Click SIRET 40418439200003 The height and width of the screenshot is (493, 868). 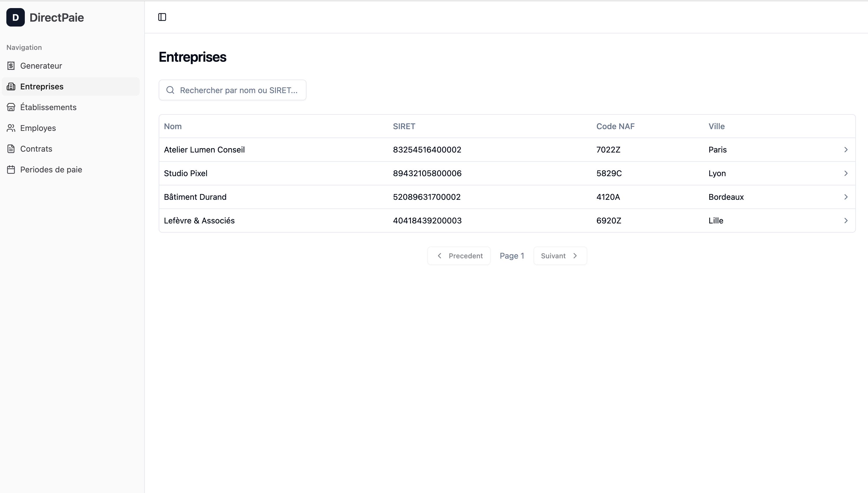(x=427, y=221)
